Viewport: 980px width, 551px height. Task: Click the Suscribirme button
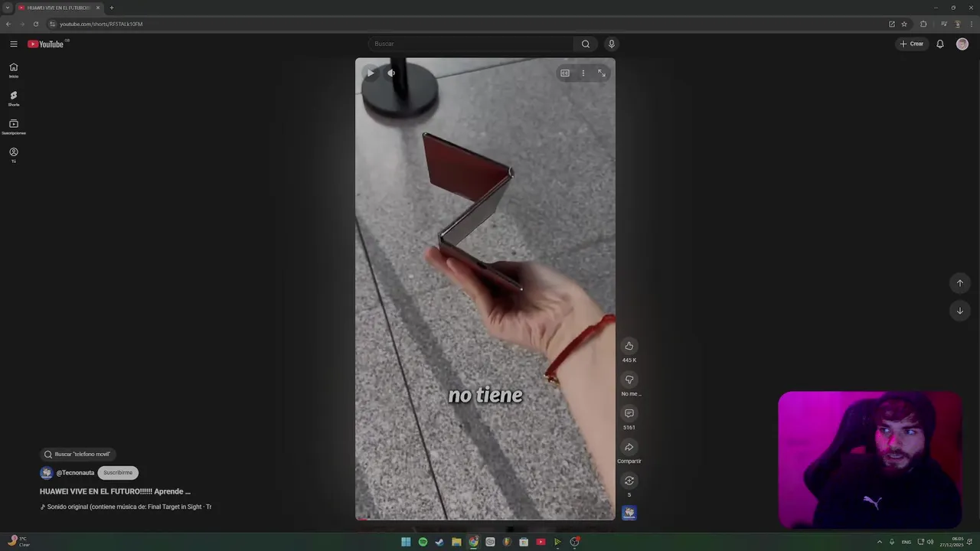click(x=118, y=473)
